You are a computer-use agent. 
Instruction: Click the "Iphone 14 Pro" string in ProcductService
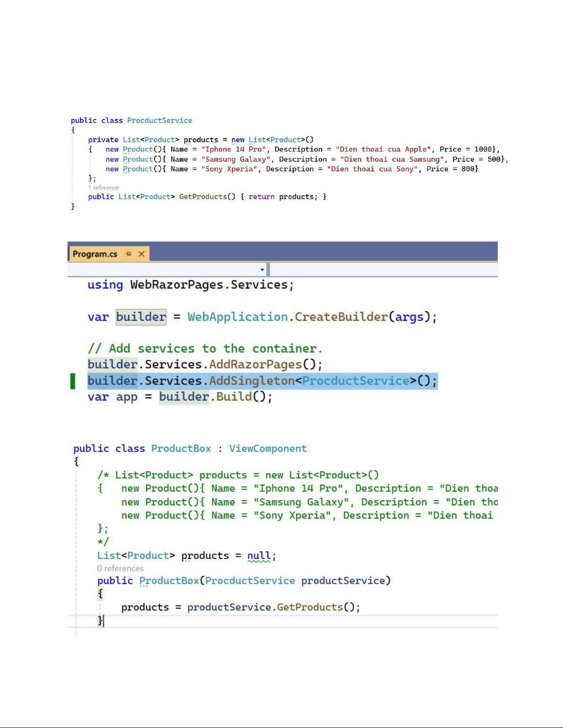coord(233,149)
